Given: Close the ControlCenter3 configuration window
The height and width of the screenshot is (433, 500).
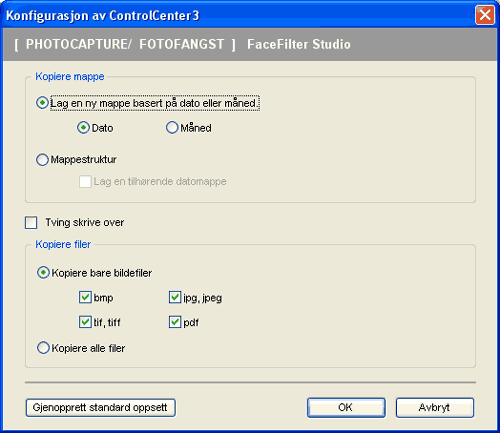Looking at the screenshot, I should [x=485, y=15].
